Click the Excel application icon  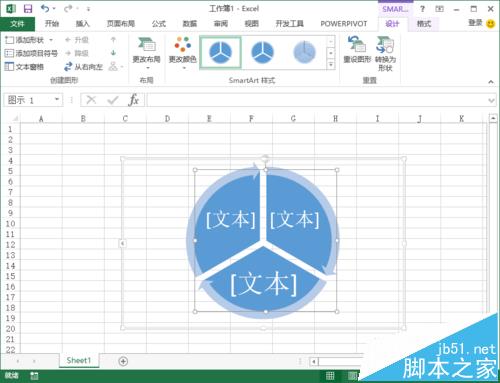point(11,9)
